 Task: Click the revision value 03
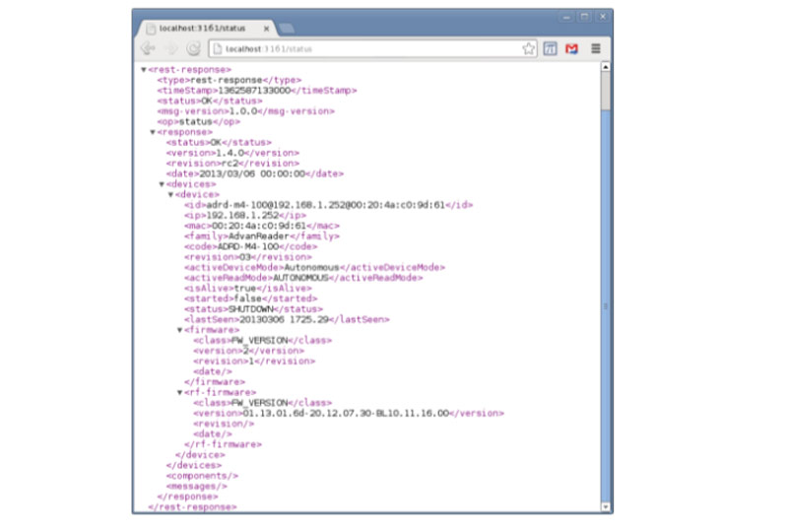tap(245, 257)
